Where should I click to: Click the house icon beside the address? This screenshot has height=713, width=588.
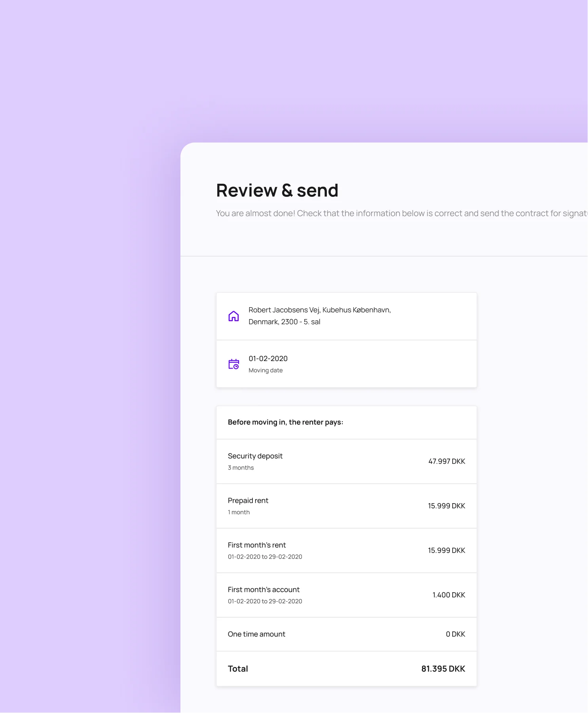[x=233, y=316]
